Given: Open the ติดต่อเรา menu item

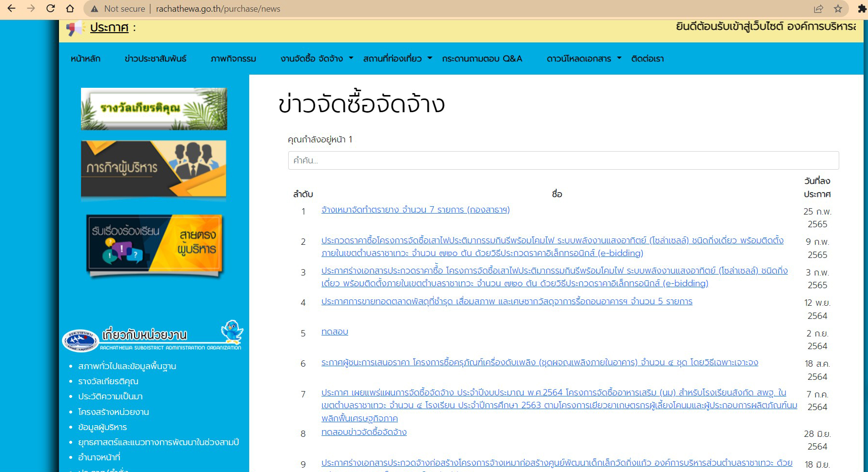Looking at the screenshot, I should click(647, 59).
